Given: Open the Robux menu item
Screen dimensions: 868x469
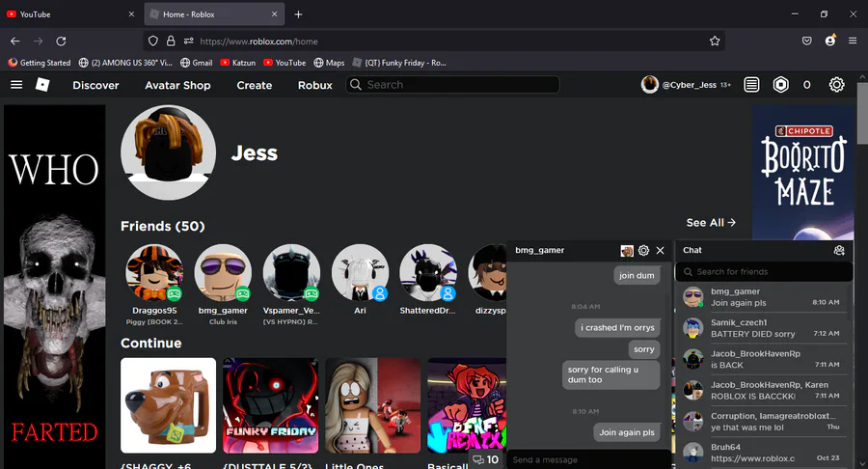Looking at the screenshot, I should [315, 85].
